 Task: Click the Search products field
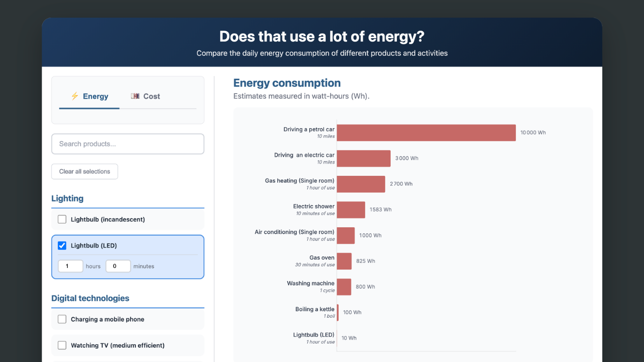tap(128, 144)
